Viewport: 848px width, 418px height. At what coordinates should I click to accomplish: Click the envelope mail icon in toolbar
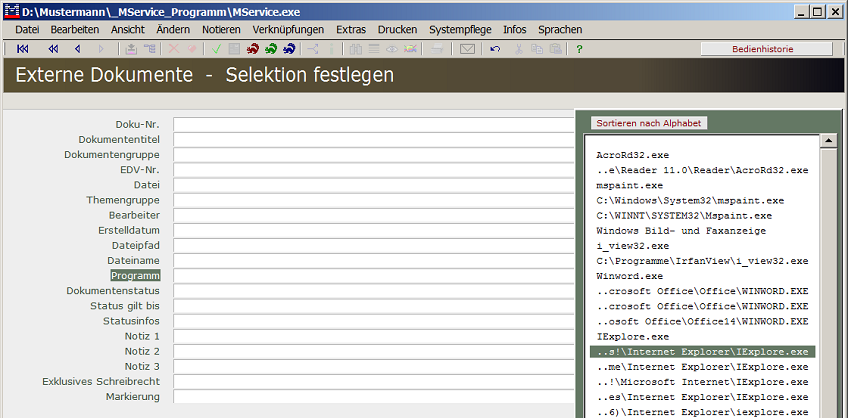point(467,49)
